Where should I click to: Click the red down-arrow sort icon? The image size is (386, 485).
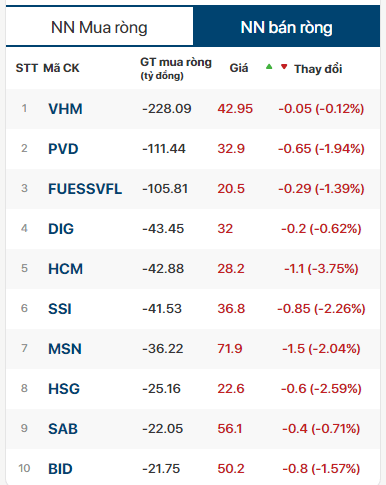click(x=284, y=67)
